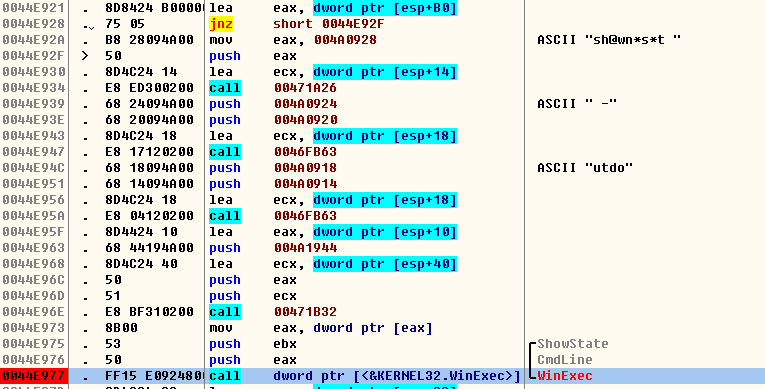Viewport: 765px width, 389px height.
Task: Click the jump arrow marker at 0044E928
Action: click(x=88, y=25)
